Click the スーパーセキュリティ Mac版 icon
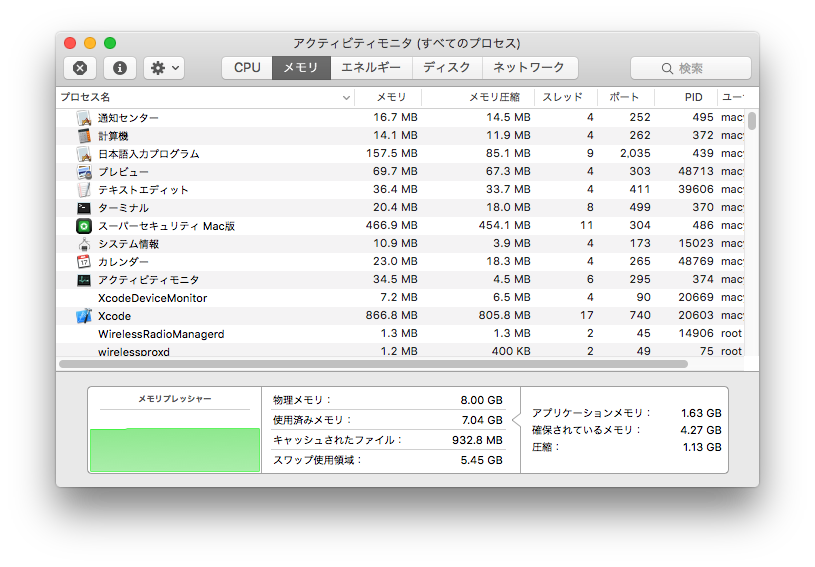Viewport: 815px width, 567px height. tap(84, 226)
